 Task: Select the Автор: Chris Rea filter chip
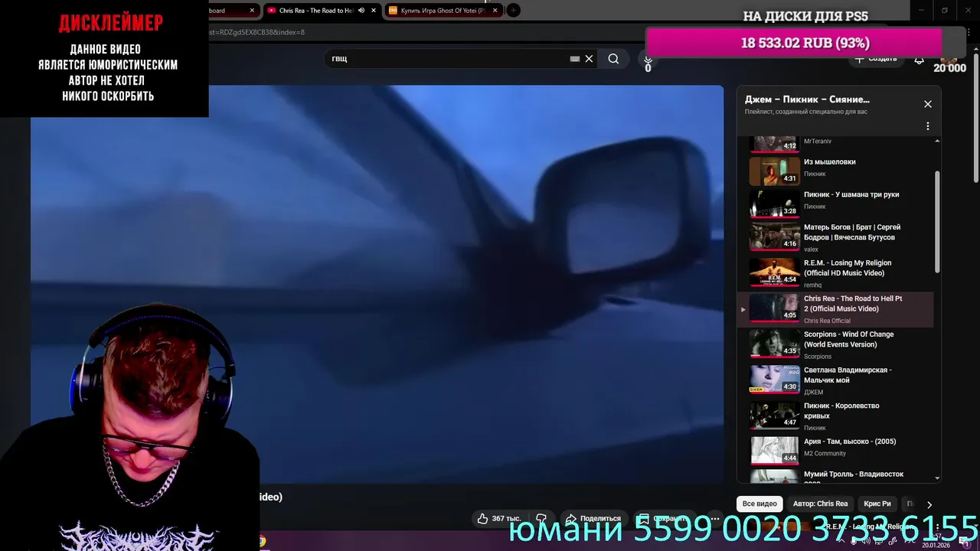pyautogui.click(x=821, y=504)
